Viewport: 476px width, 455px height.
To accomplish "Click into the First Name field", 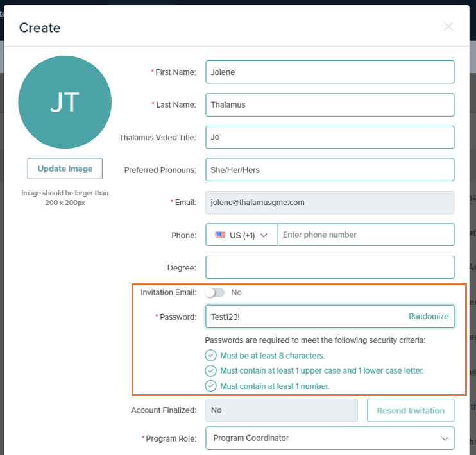I will click(x=330, y=72).
